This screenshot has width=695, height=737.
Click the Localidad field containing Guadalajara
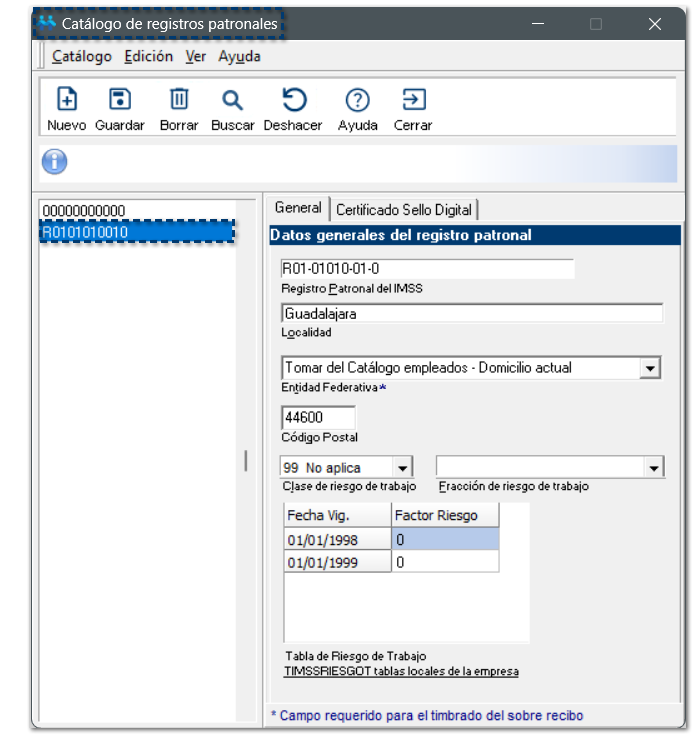471,313
